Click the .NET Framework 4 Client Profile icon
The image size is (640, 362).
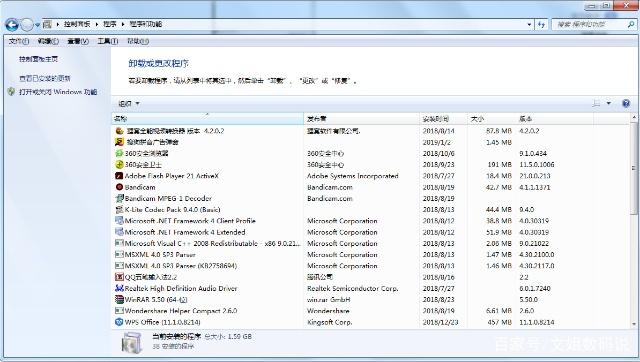point(119,221)
